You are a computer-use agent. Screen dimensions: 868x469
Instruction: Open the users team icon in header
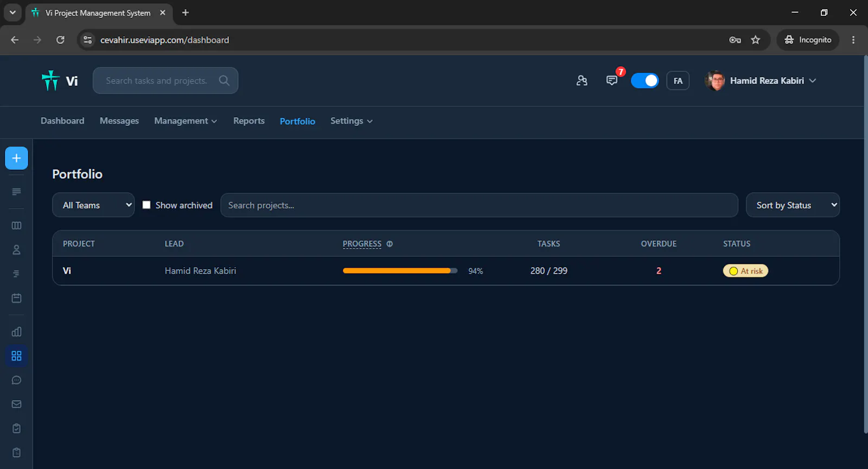coord(582,80)
